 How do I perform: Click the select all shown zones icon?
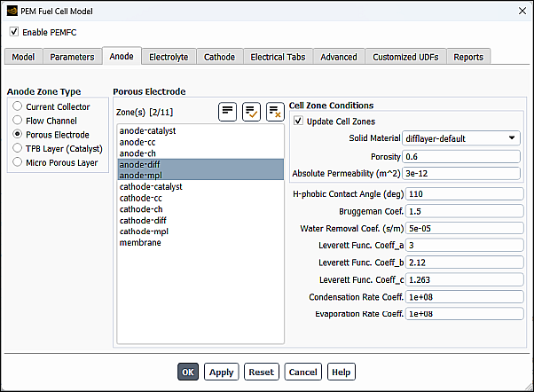pyautogui.click(x=251, y=112)
